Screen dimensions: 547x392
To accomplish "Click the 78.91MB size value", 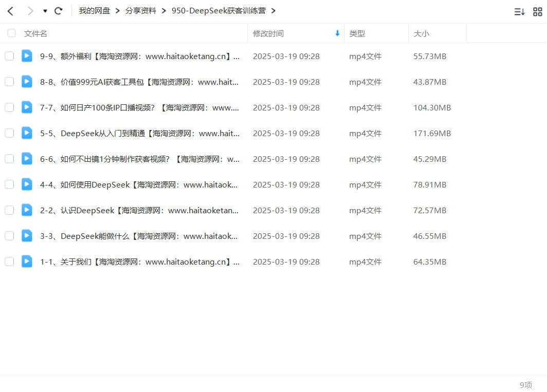I will (430, 185).
